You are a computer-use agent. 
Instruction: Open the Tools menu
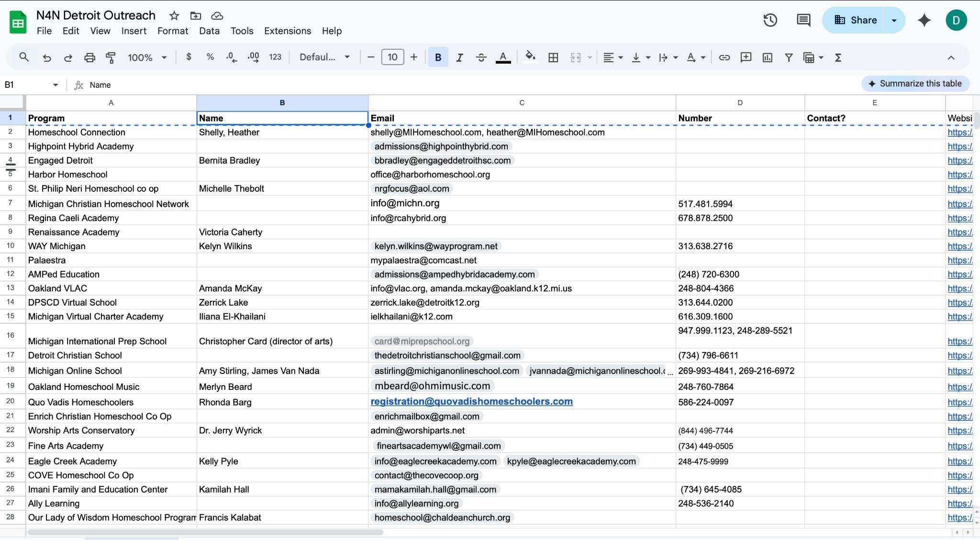click(x=242, y=31)
